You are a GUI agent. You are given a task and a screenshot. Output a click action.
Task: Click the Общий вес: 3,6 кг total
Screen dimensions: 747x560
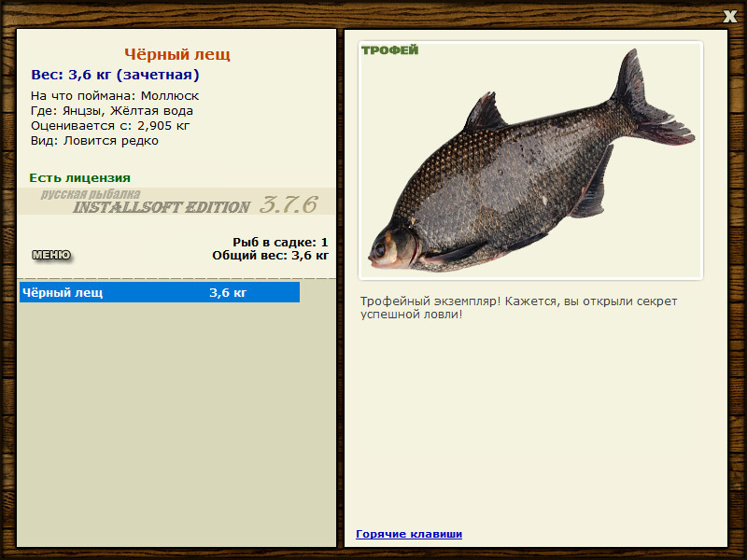(x=270, y=255)
